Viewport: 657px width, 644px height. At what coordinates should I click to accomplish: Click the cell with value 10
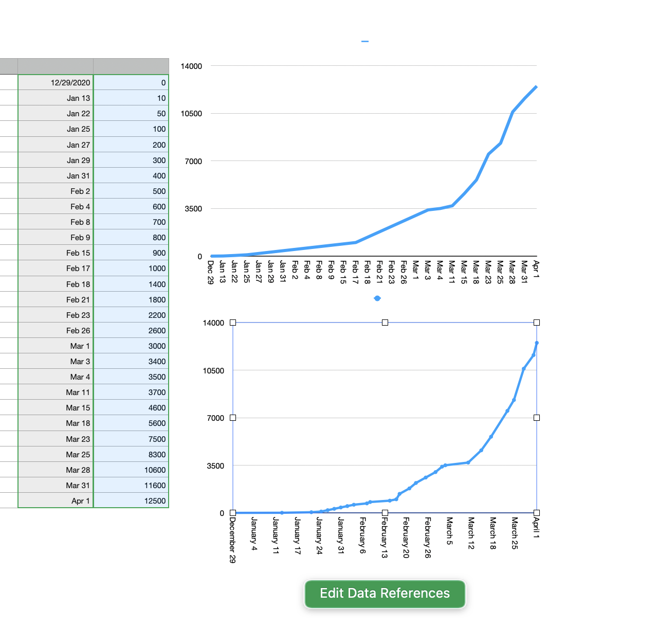pos(131,98)
